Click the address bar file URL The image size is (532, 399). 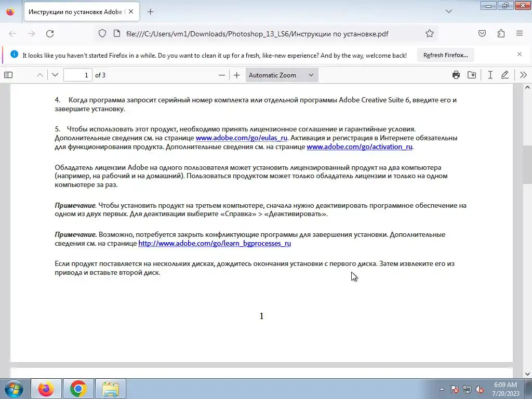pyautogui.click(x=257, y=34)
